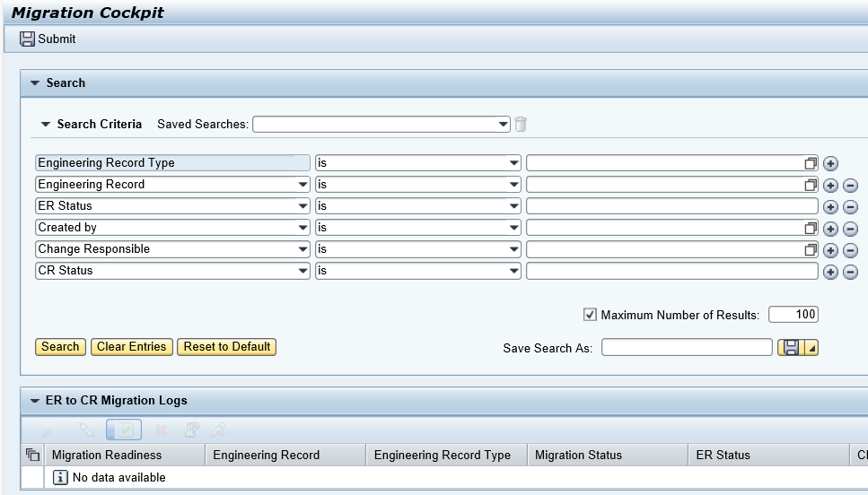Click the green checkmark icon in logs toolbar
This screenshot has height=495, width=868.
pyautogui.click(x=123, y=430)
